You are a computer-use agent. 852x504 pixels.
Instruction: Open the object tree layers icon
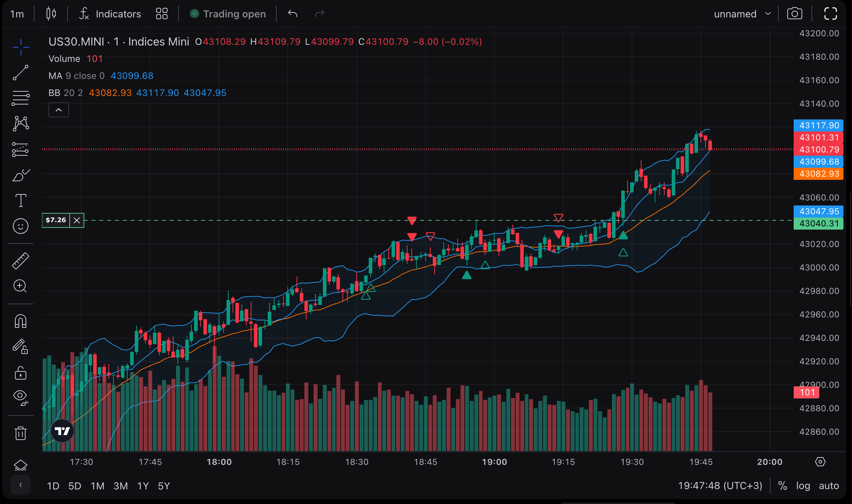click(21, 465)
